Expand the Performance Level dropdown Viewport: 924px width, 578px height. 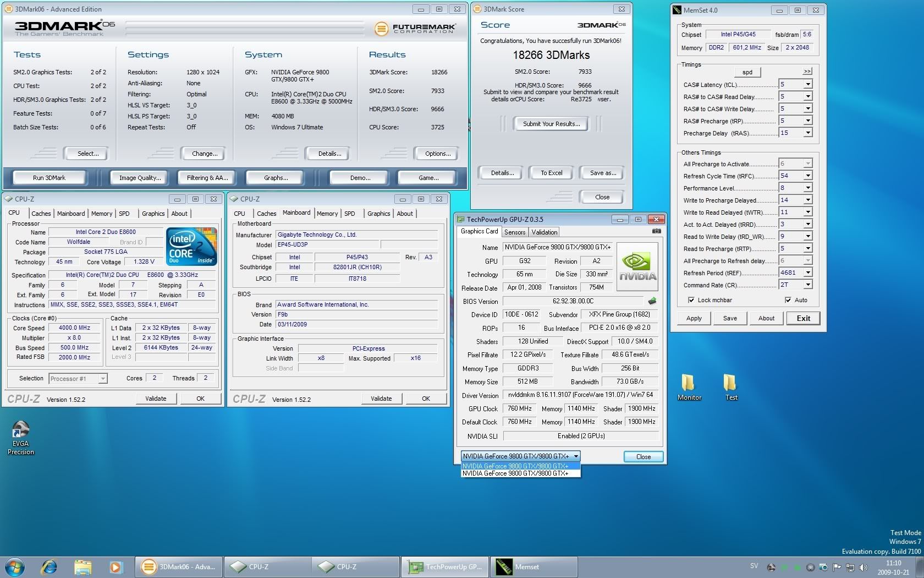(x=807, y=188)
